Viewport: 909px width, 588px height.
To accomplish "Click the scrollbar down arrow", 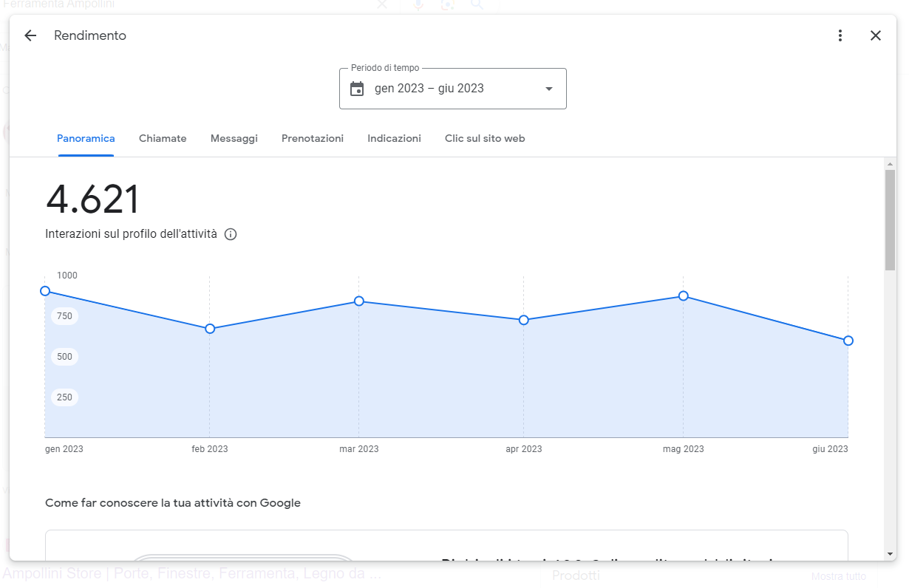I will pyautogui.click(x=891, y=553).
